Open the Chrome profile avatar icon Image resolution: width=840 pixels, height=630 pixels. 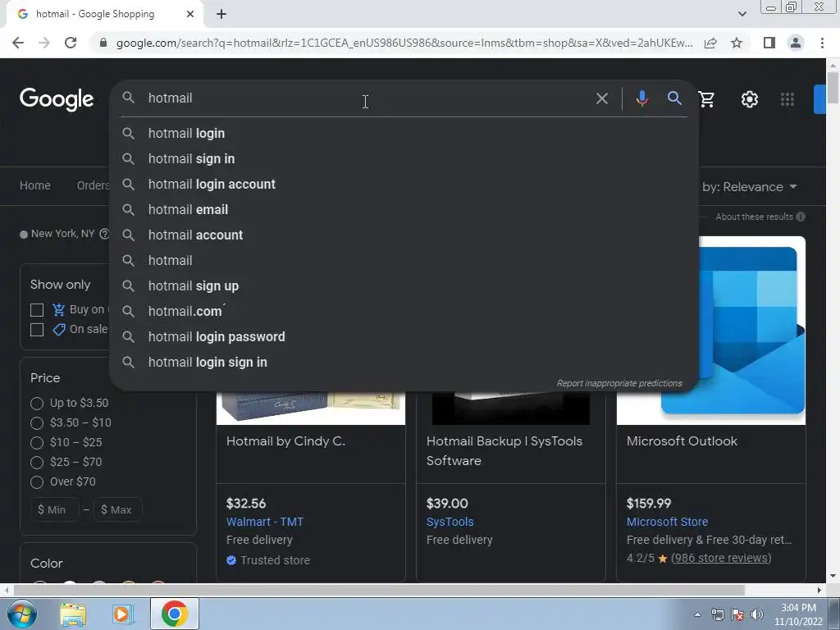(x=796, y=43)
